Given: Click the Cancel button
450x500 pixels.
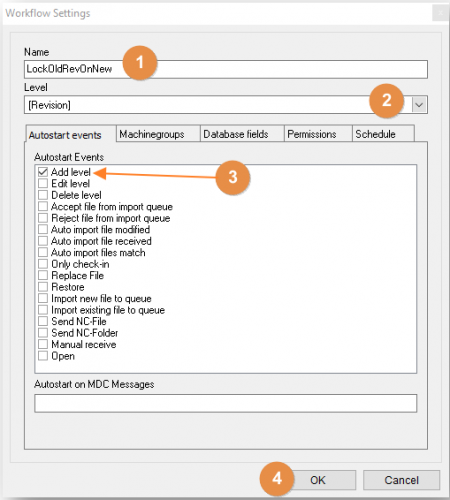Looking at the screenshot, I should click(x=401, y=480).
